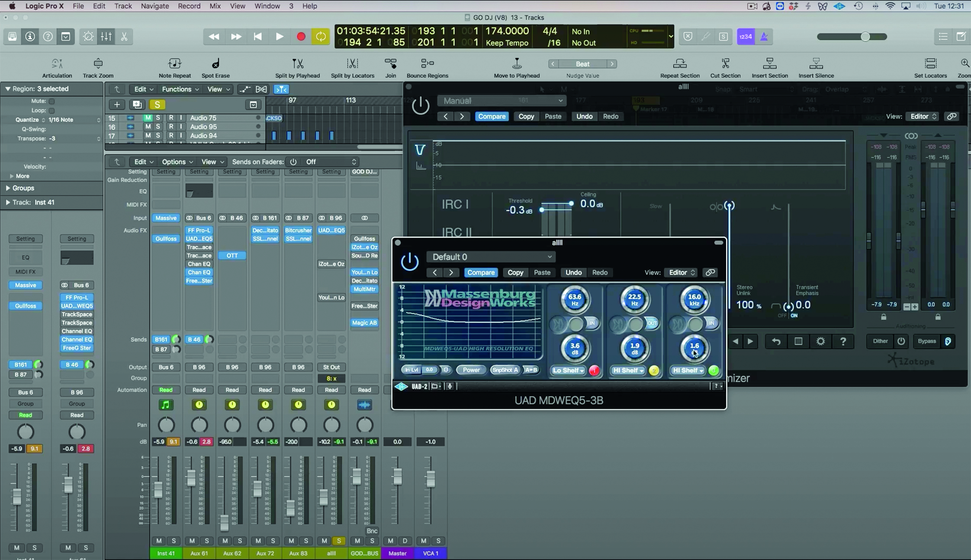The image size is (971, 560).
Task: Toggle Cycle mode button
Action: (321, 37)
